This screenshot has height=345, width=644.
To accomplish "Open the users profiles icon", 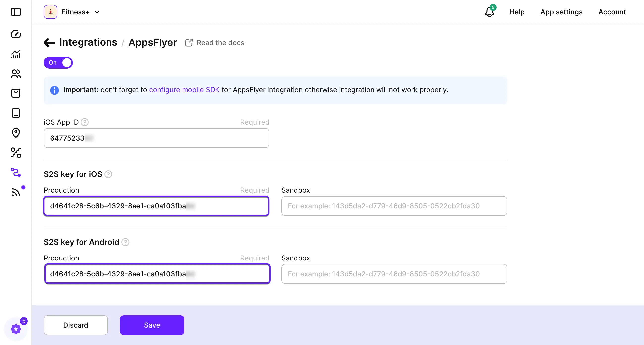I will [16, 74].
